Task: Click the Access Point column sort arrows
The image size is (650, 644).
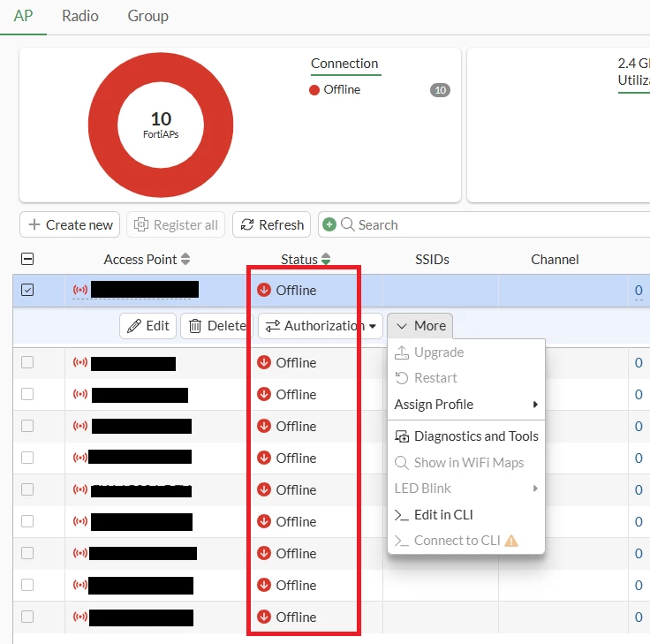Action: coord(185,259)
